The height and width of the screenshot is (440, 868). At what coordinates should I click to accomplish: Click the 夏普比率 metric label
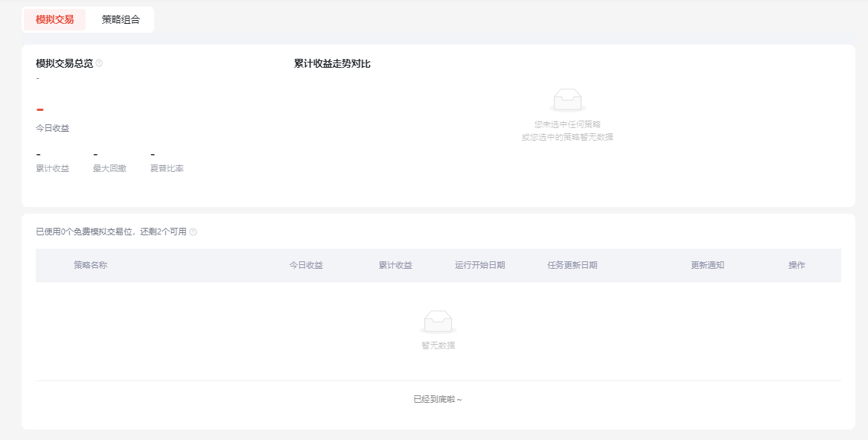[x=167, y=168]
